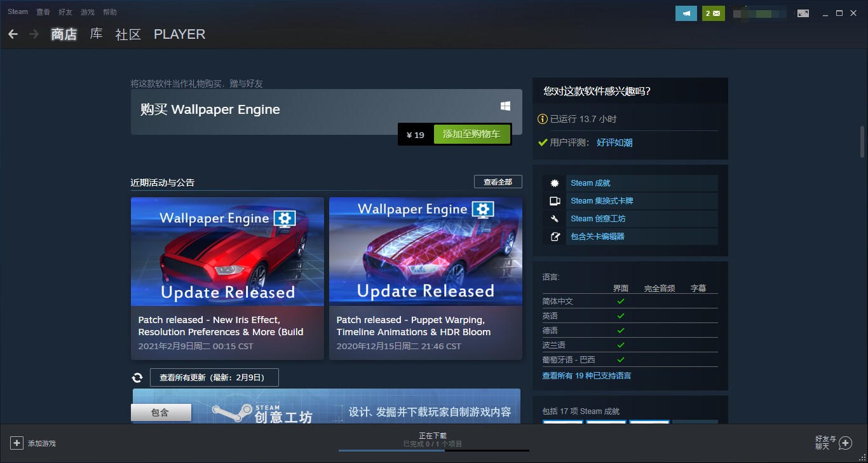
Task: Open the New Iris Effect patch card
Action: tap(227, 279)
